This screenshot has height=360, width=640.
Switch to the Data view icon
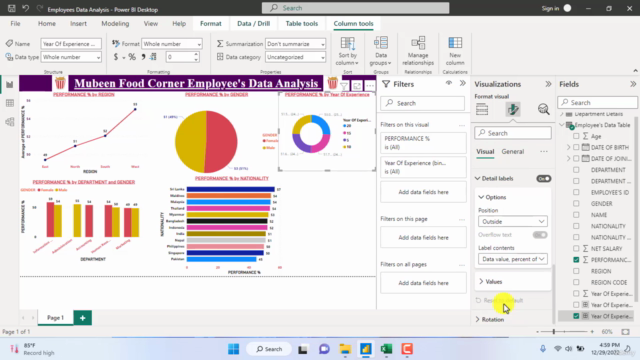(x=9, y=103)
